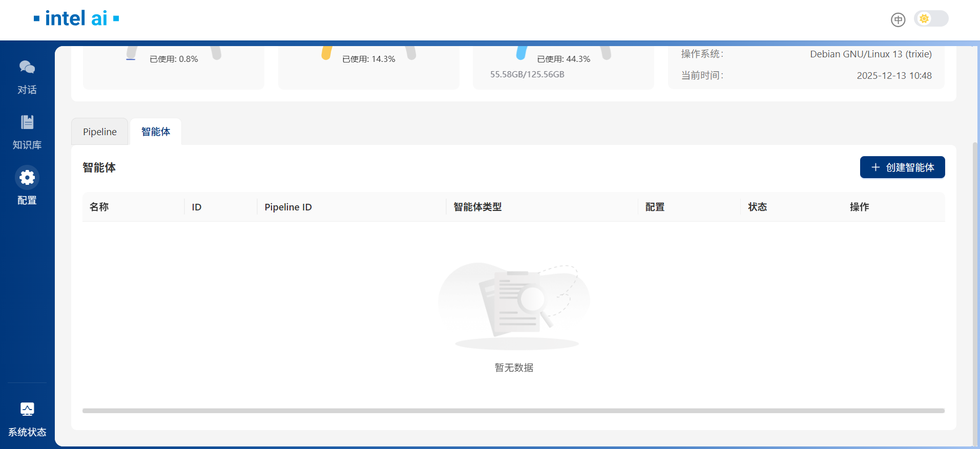Click the 名称 column header
The image size is (980, 449).
pyautogui.click(x=99, y=207)
